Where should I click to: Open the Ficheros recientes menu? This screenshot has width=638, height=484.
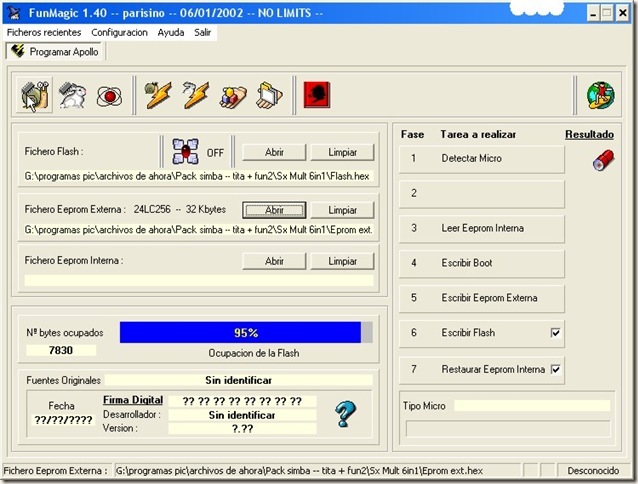tap(44, 33)
